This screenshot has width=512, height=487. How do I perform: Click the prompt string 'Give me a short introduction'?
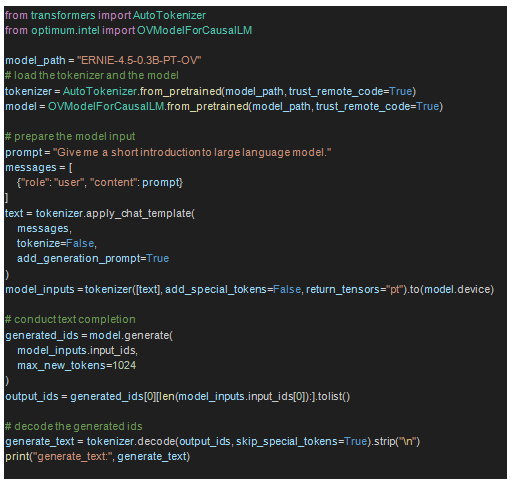[192, 152]
